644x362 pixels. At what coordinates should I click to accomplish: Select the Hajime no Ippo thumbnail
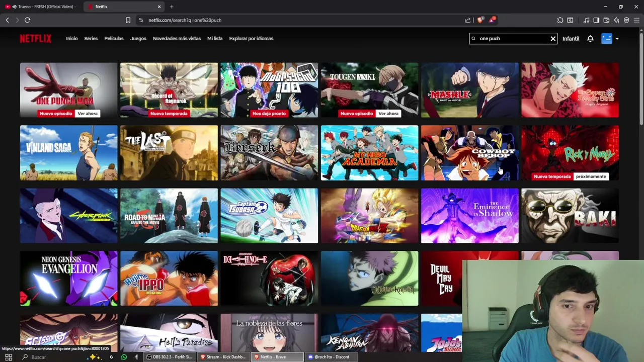tap(169, 279)
